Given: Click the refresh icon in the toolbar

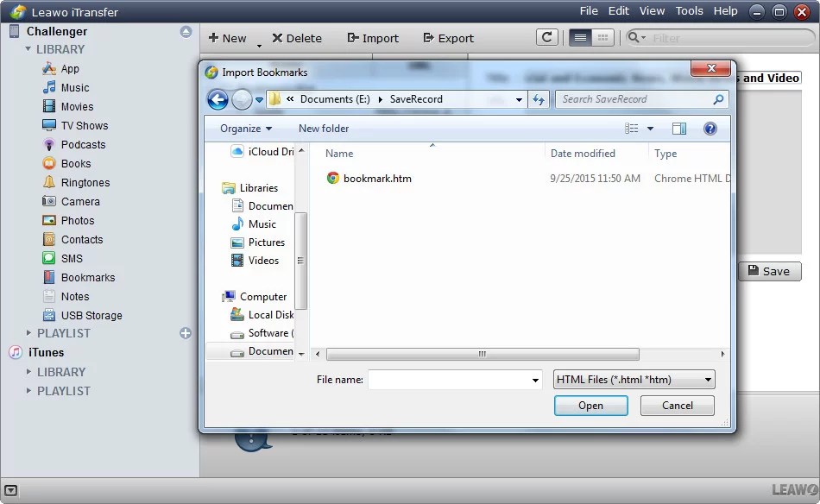Looking at the screenshot, I should 547,38.
